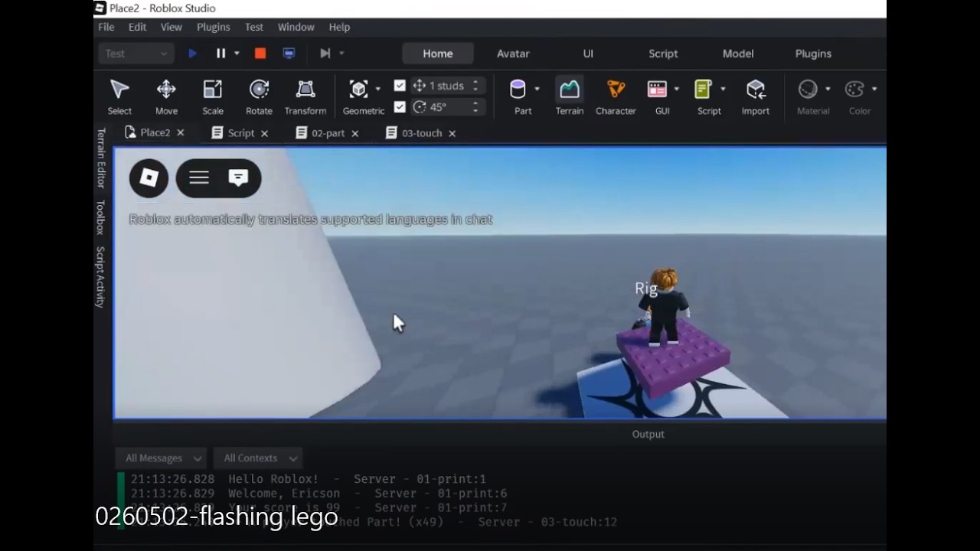The width and height of the screenshot is (980, 551).
Task: Expand the step options dropdown arrow
Action: point(341,54)
